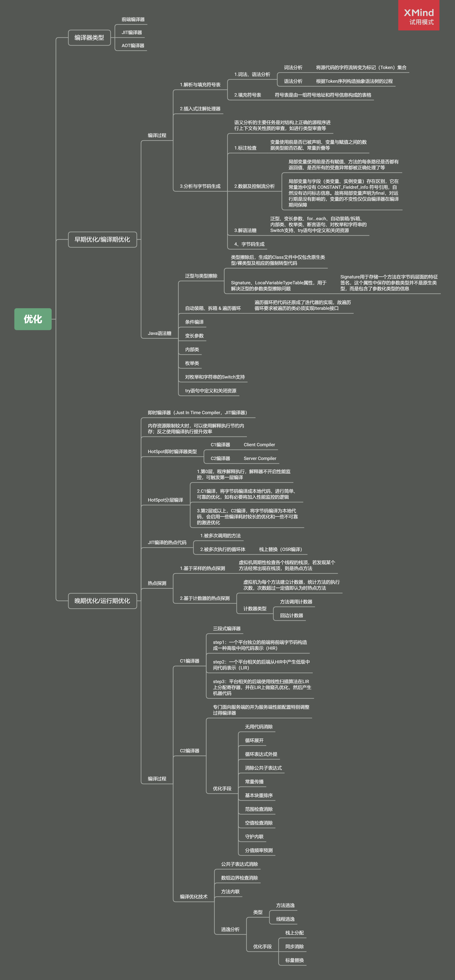Select the Server Compiler label
Viewport: 455px width, 980px height.
tap(260, 458)
